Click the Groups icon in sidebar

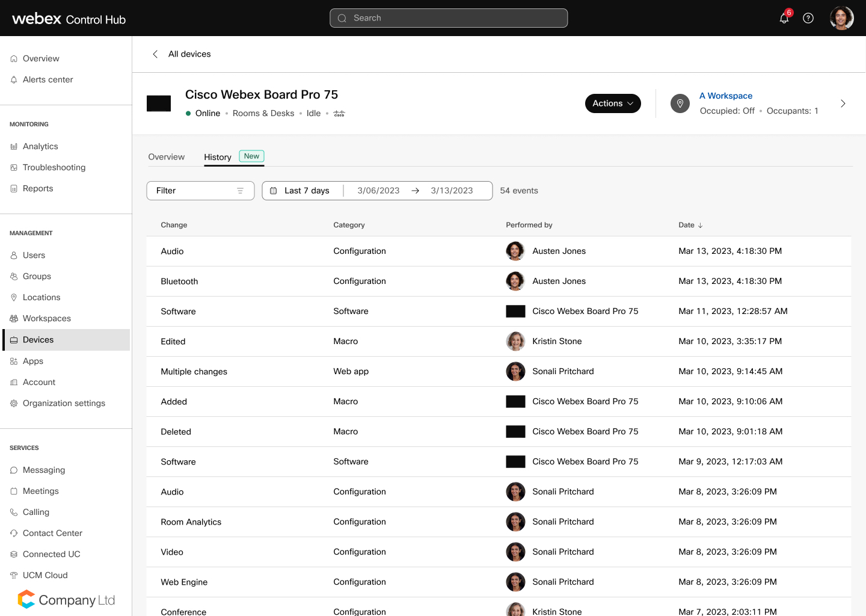[14, 276]
